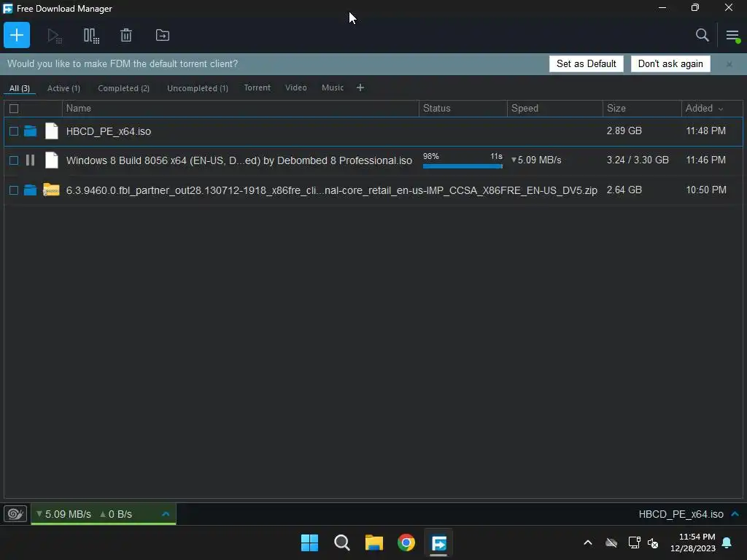Click the Move to folder toolbar icon

tap(163, 35)
